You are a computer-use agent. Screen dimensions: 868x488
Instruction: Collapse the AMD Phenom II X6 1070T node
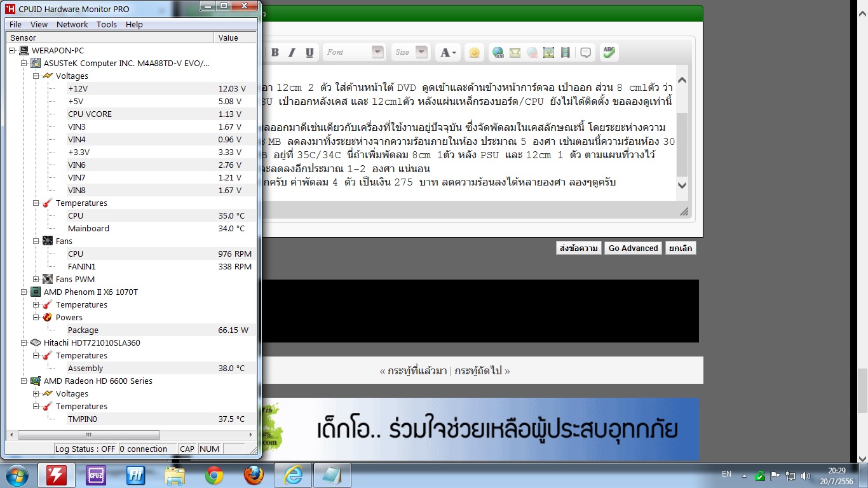[x=24, y=292]
